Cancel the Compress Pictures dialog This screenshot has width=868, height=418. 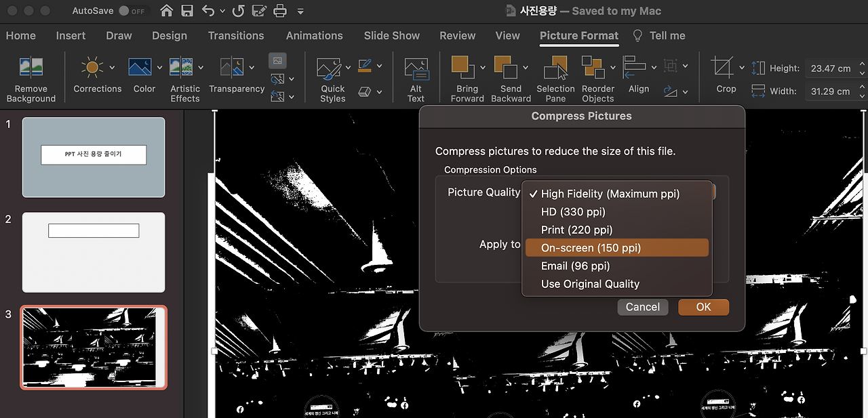point(643,307)
